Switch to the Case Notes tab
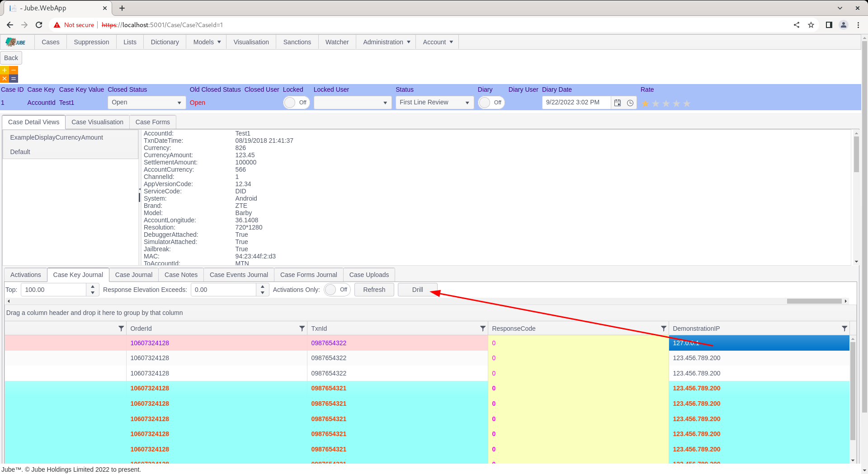This screenshot has height=474, width=868. tap(181, 275)
